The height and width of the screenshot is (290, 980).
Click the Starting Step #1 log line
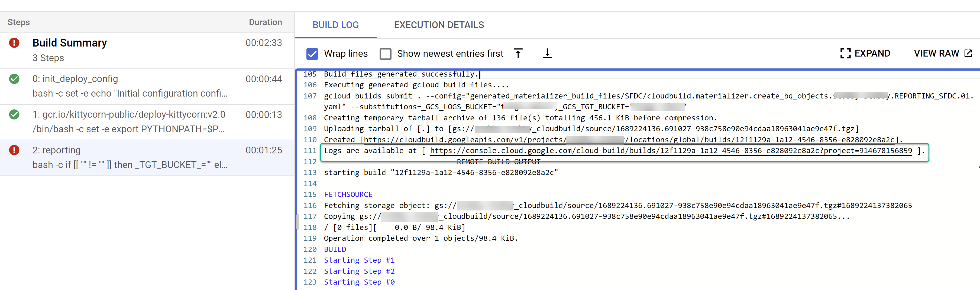click(359, 260)
